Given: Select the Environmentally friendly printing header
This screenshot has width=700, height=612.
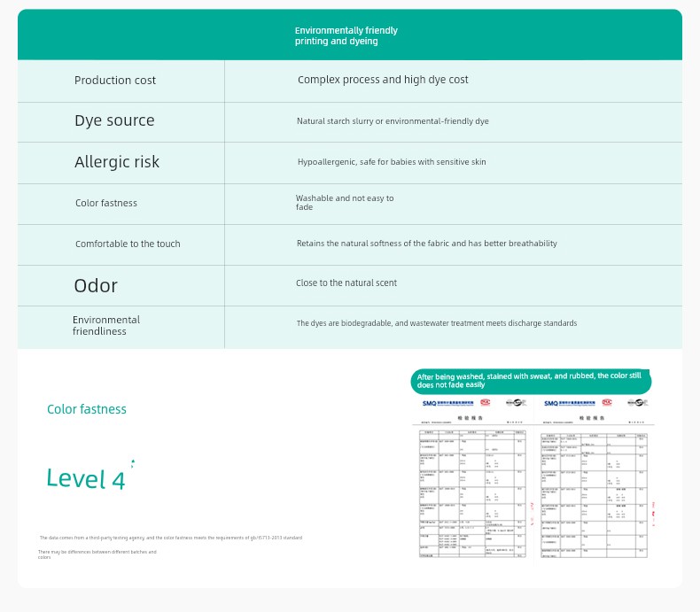Looking at the screenshot, I should (x=346, y=35).
